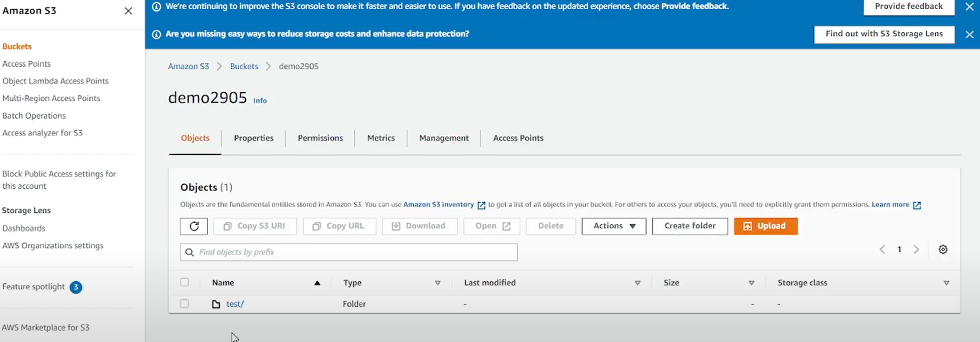Viewport: 980px width, 342px height.
Task: Click the Create folder button
Action: click(x=690, y=226)
